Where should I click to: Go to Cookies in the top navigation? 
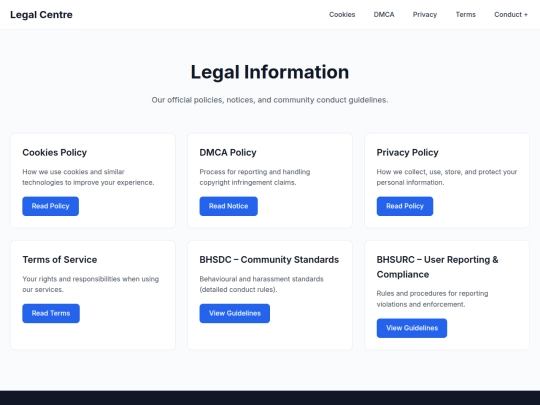coord(342,14)
